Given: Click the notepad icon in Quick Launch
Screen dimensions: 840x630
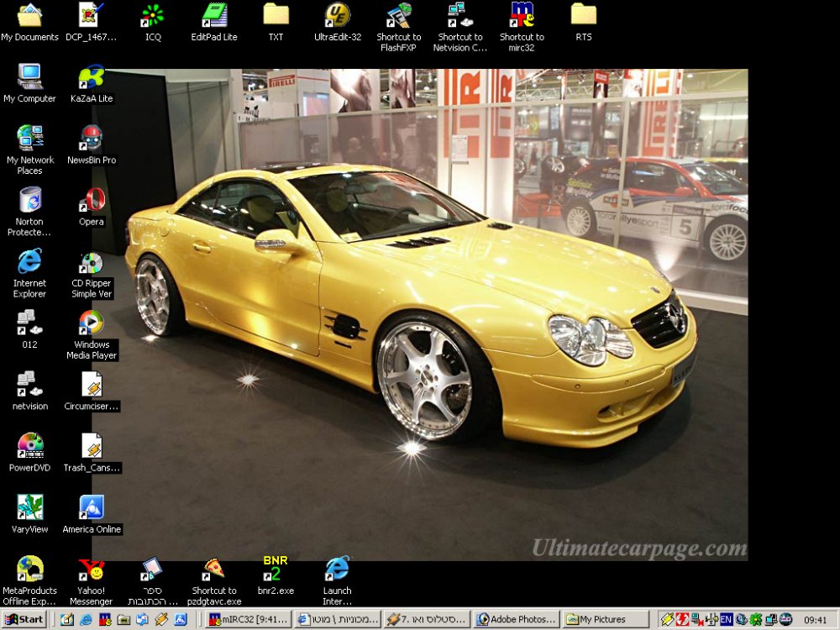Looking at the screenshot, I should 66,620.
